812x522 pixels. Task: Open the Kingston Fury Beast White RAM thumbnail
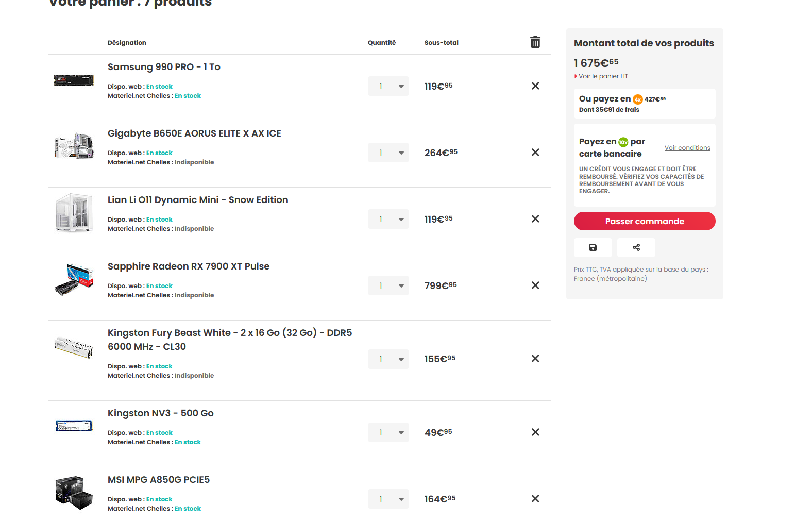74,347
